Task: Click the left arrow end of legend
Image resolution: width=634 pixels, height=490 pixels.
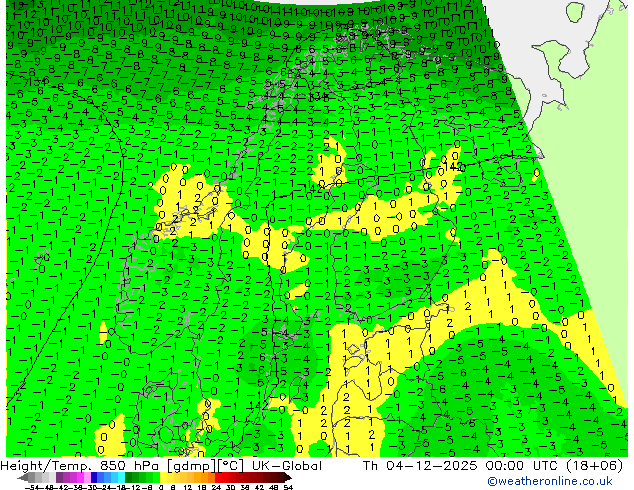Action: [22, 477]
